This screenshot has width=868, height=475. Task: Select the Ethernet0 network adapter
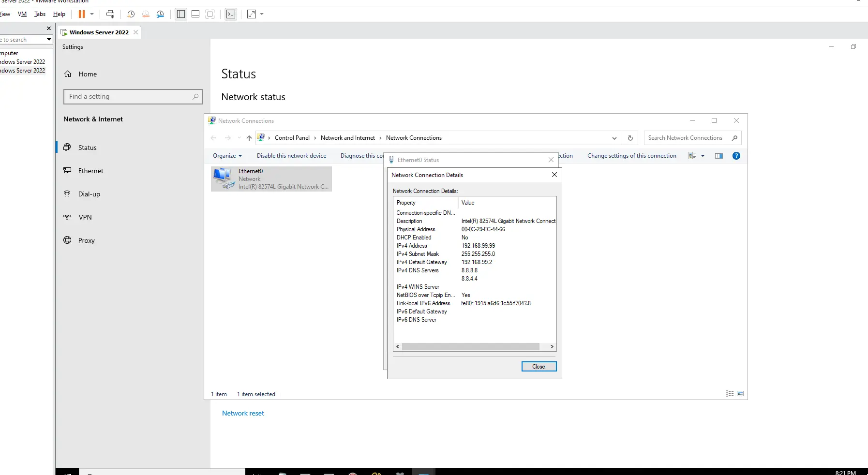click(x=271, y=179)
